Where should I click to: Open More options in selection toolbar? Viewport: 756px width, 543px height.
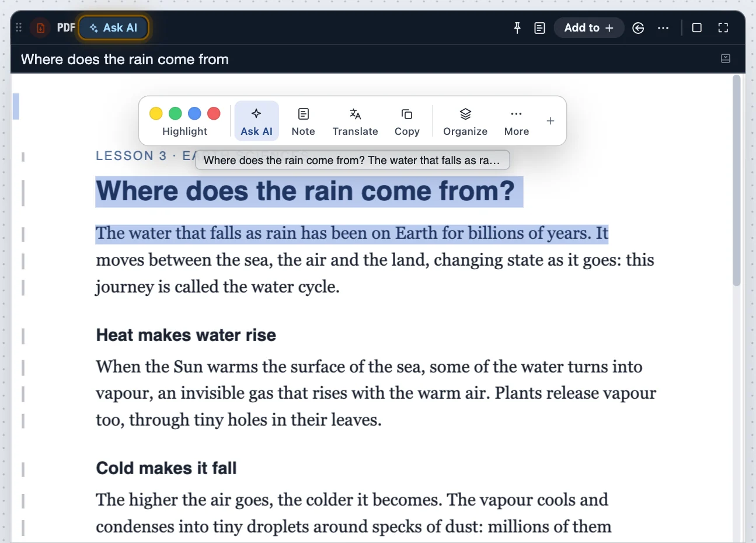click(x=517, y=121)
